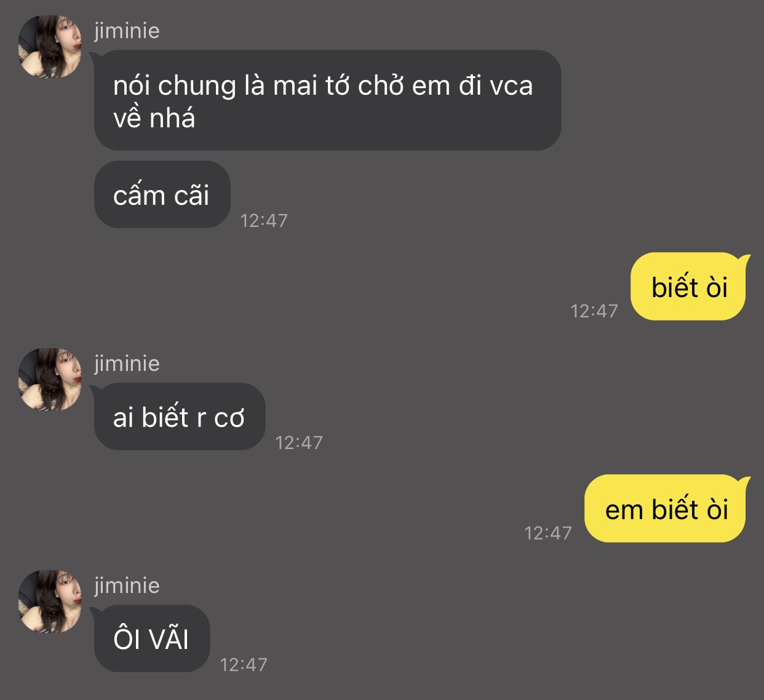Screen dimensions: 764x700
Task: Tap jiminie's avatar next to 'ai biết r cơ'
Action: coord(49,380)
